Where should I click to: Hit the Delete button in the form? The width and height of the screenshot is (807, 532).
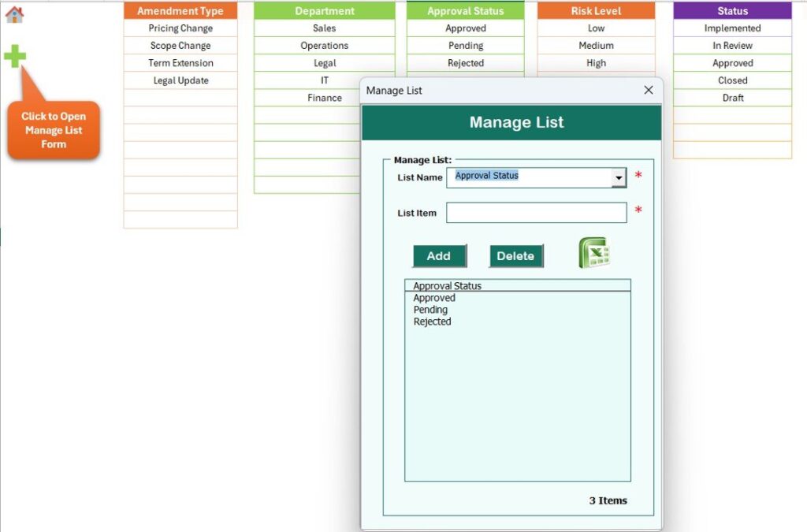515,255
